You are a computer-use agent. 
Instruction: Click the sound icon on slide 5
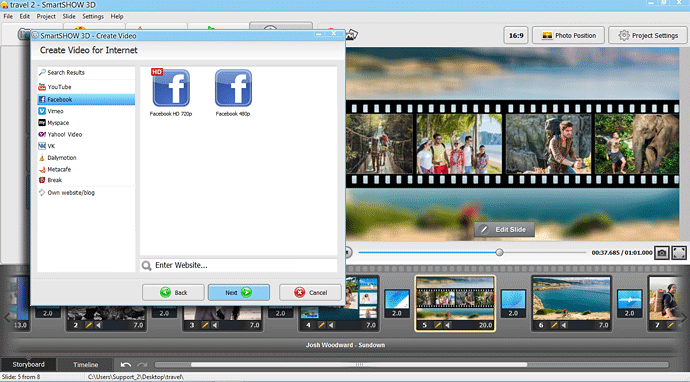448,325
